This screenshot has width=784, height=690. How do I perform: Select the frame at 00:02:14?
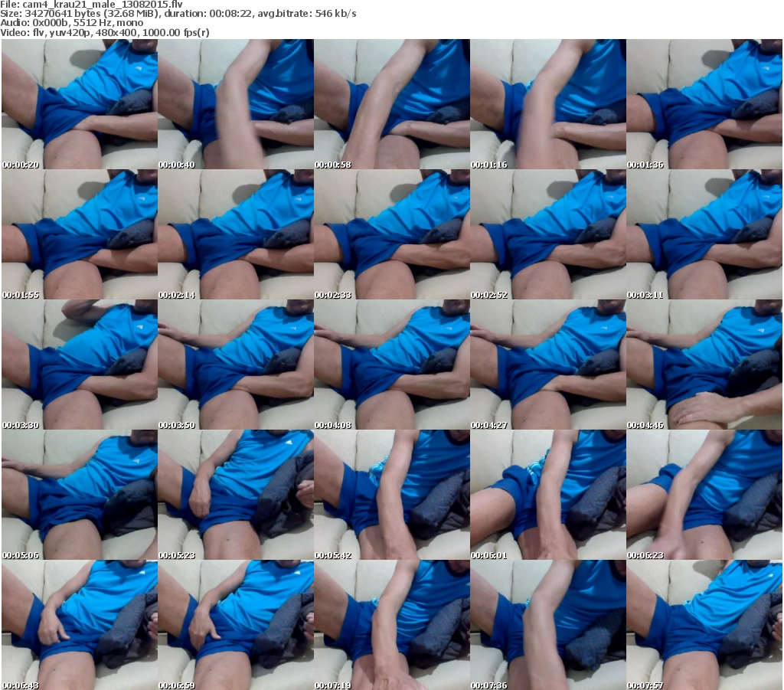point(236,234)
